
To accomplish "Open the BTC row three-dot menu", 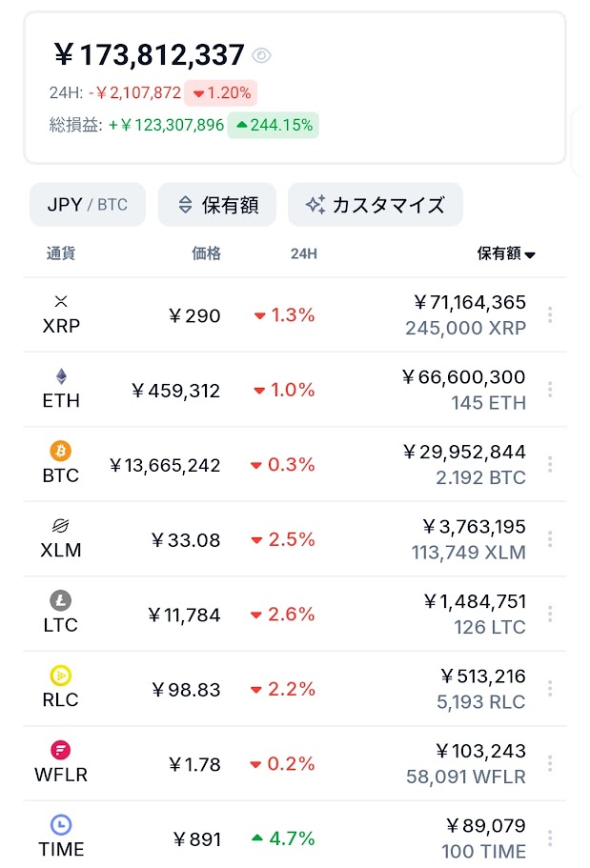I will 550,464.
